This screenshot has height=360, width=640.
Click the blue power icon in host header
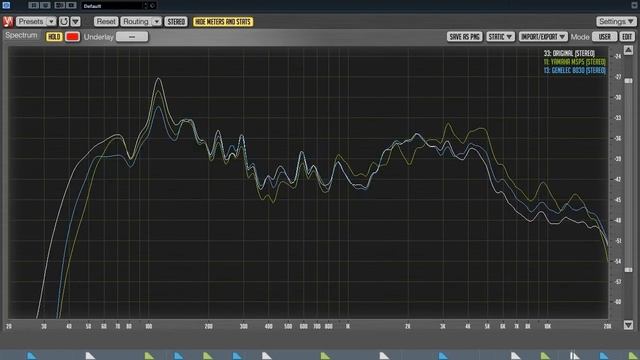6,5
